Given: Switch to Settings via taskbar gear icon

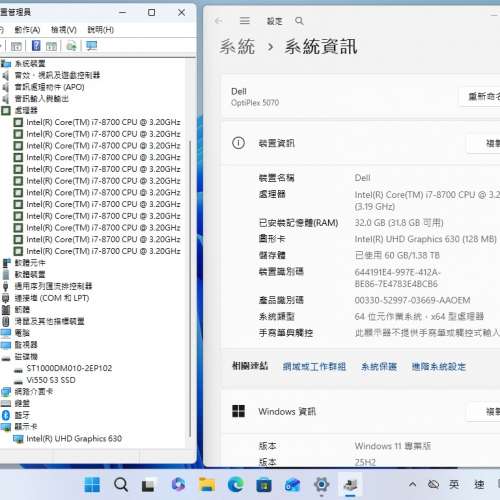Looking at the screenshot, I should coord(322,484).
